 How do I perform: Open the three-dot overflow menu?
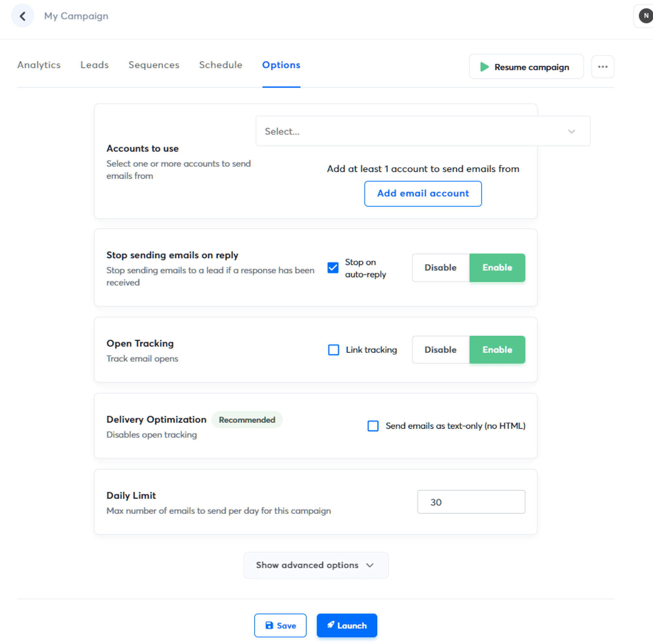[603, 67]
